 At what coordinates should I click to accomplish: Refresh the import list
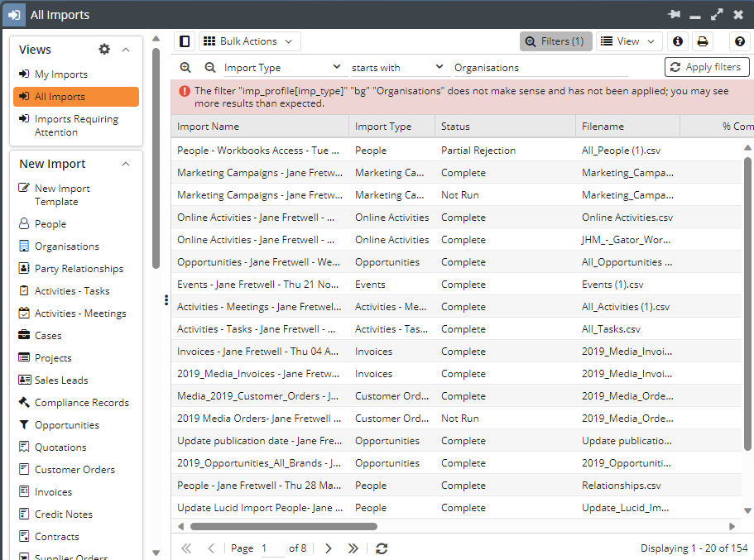point(382,548)
